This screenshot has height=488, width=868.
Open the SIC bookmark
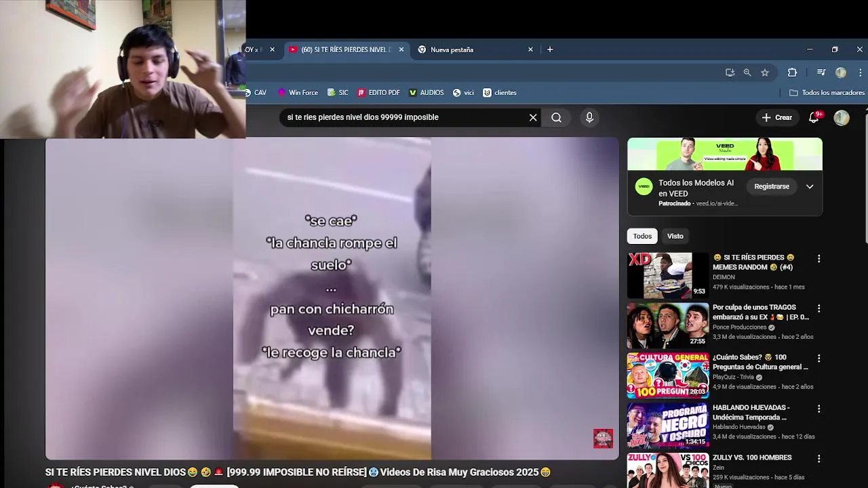(x=338, y=93)
